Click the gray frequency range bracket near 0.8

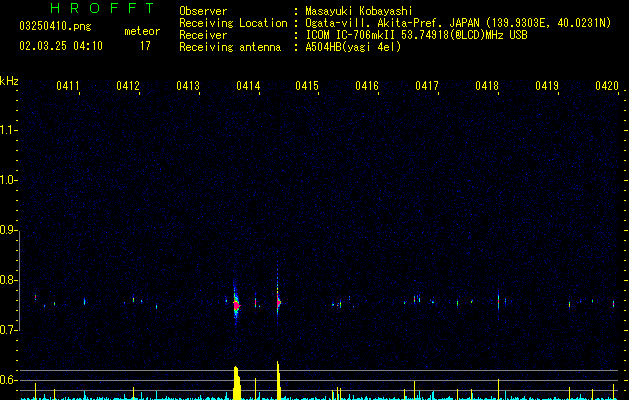tap(19, 281)
